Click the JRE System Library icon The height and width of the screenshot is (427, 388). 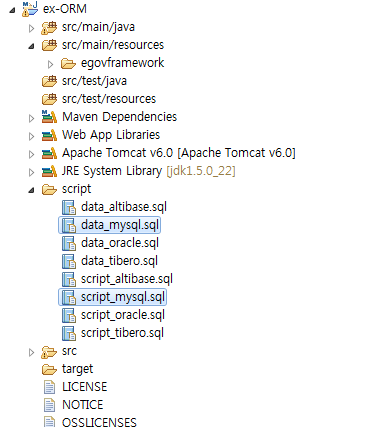pos(49,171)
